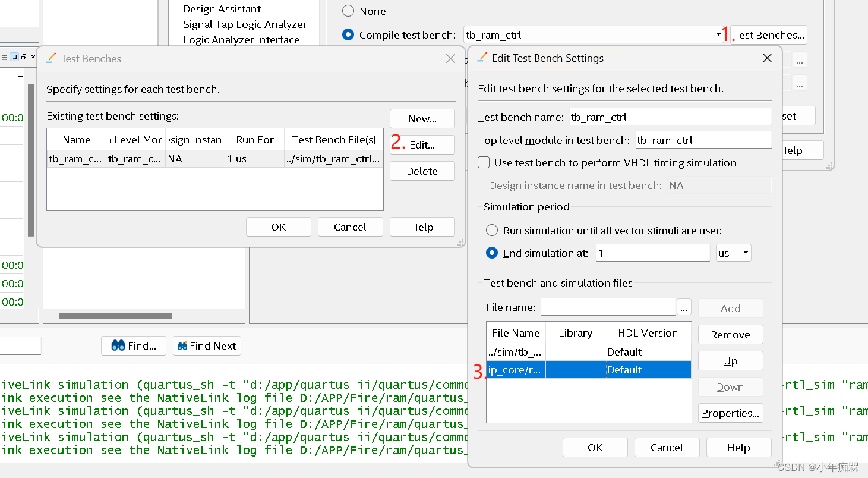
Task: Choose Run simulation until all vector stimuli
Action: tap(492, 231)
